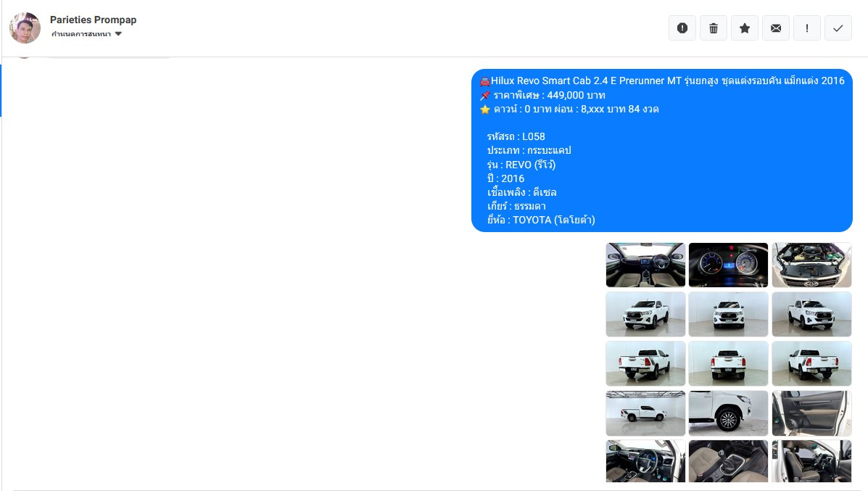Viewport: 868px width, 491px height.
Task: Click the price line '449,000 บาท'
Action: 542,95
